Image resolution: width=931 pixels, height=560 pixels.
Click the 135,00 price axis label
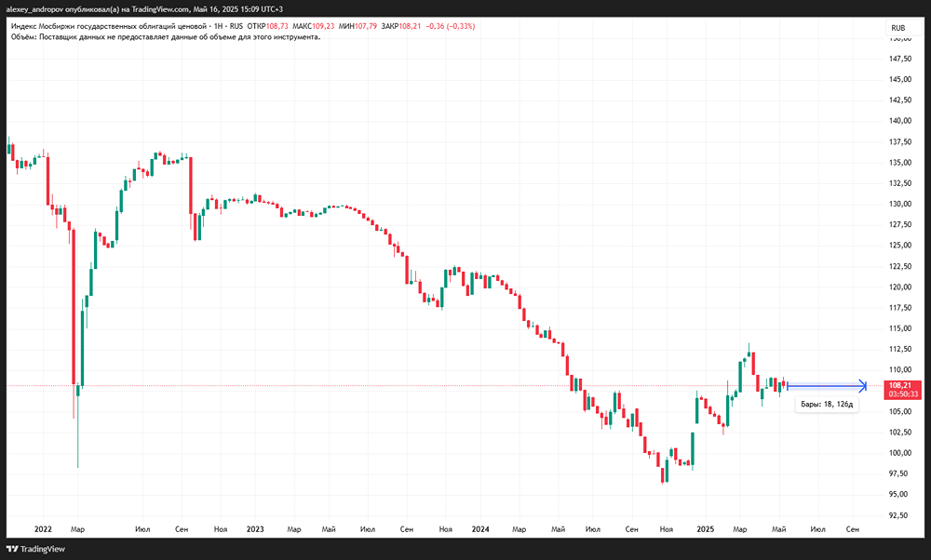900,163
